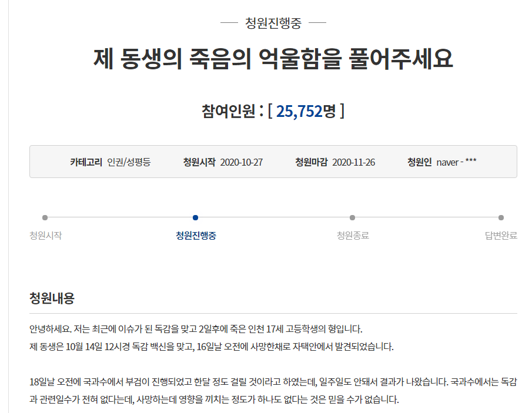
Task: Click the 답변완료 progress step dot
Action: (501, 217)
